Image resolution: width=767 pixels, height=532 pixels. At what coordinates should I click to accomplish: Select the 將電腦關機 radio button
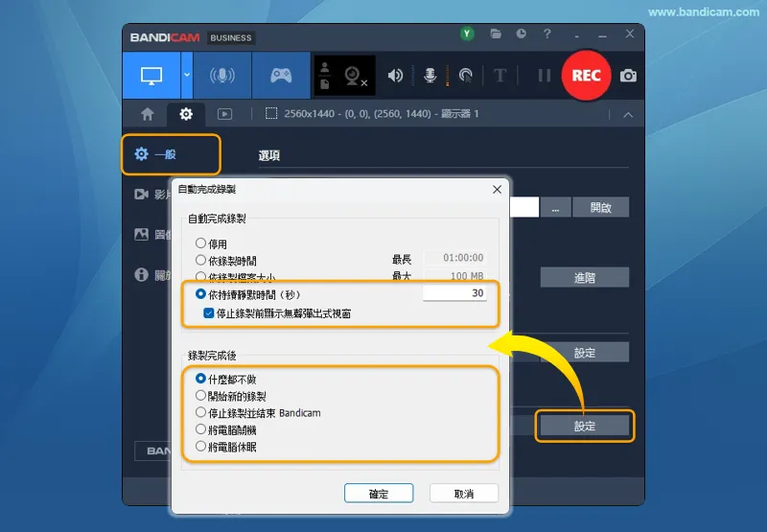[200, 429]
